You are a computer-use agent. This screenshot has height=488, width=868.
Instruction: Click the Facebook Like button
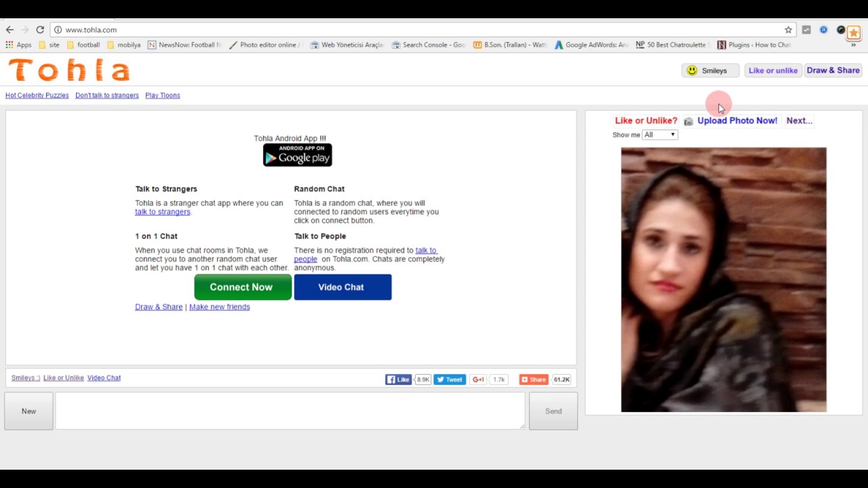399,380
